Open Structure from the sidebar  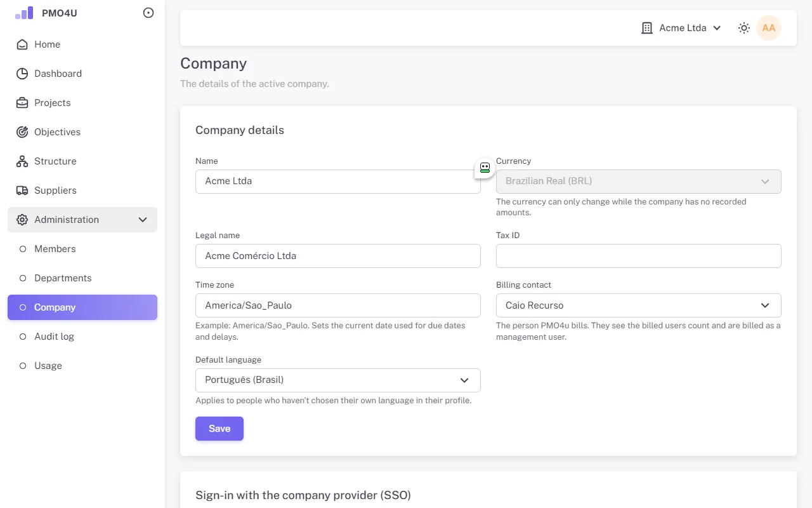coord(82,161)
